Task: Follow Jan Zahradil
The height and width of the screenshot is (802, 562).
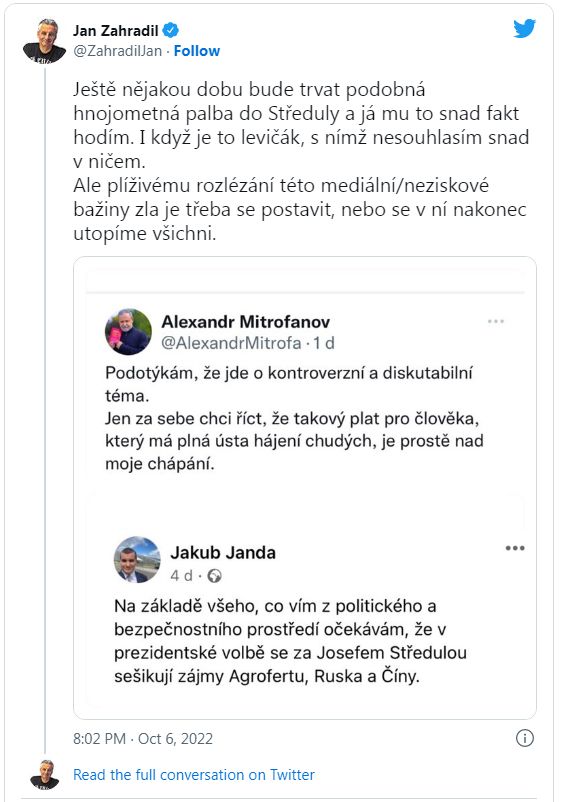Action: [x=197, y=51]
